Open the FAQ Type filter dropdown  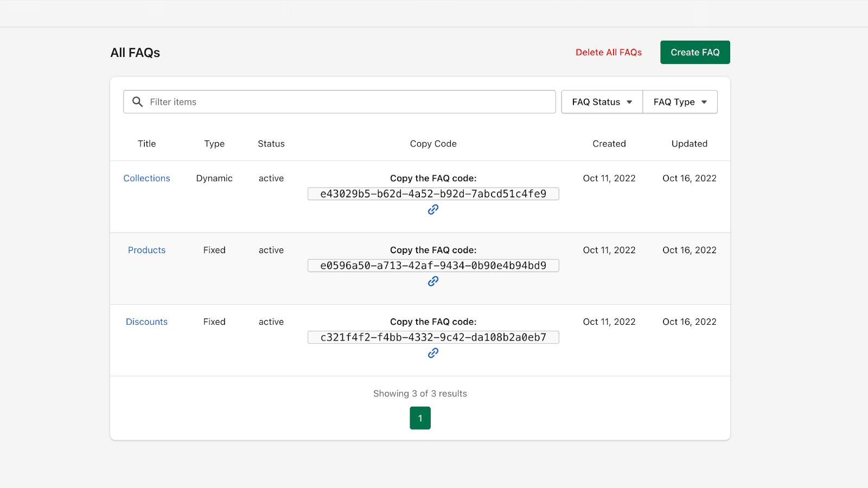680,102
